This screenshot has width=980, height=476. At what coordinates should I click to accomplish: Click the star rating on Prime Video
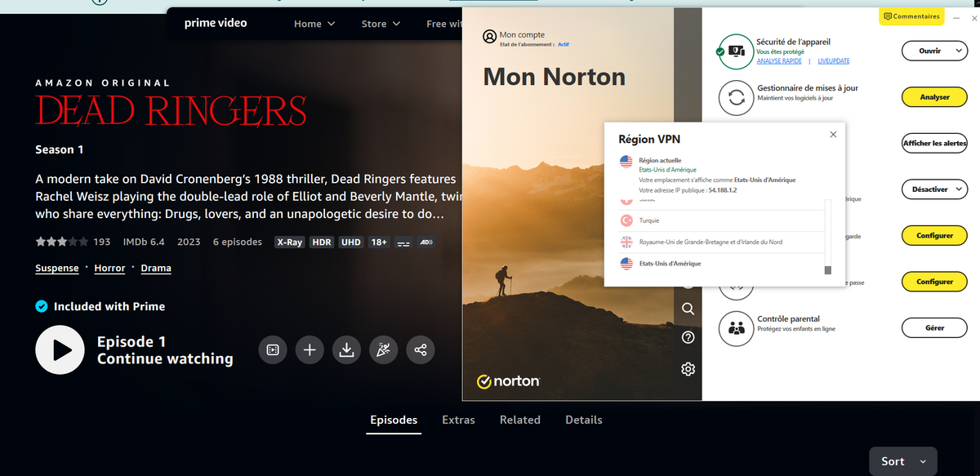click(x=61, y=242)
